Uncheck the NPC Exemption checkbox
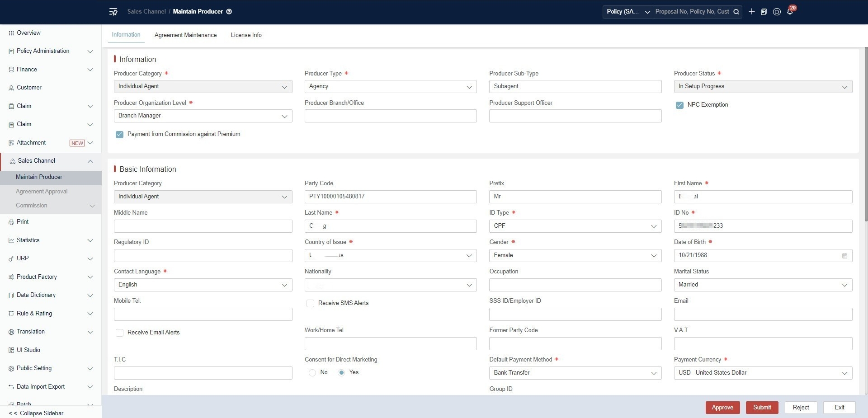The width and height of the screenshot is (868, 418). [679, 105]
